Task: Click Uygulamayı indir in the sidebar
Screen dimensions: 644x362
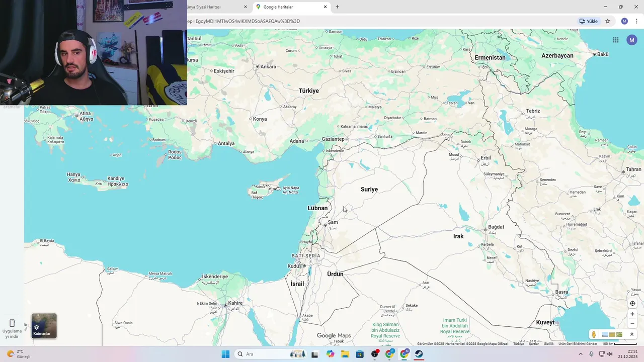Action: pos(12,328)
